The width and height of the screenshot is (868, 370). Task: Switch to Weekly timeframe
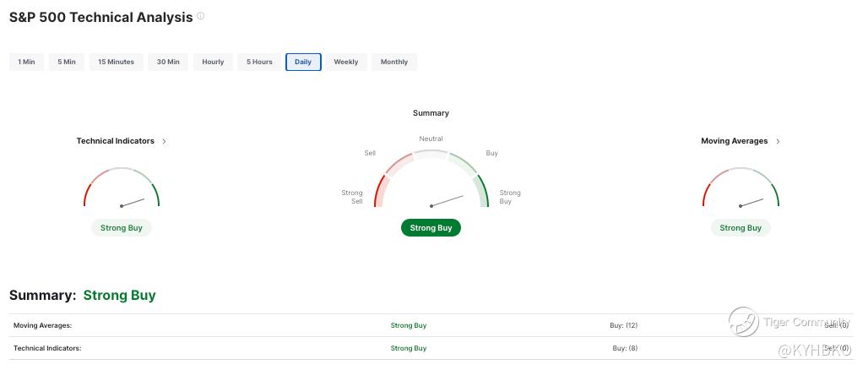tap(346, 62)
